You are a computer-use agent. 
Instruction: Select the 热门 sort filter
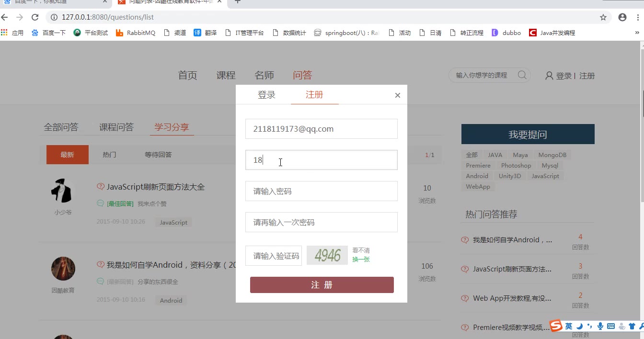[x=109, y=155]
